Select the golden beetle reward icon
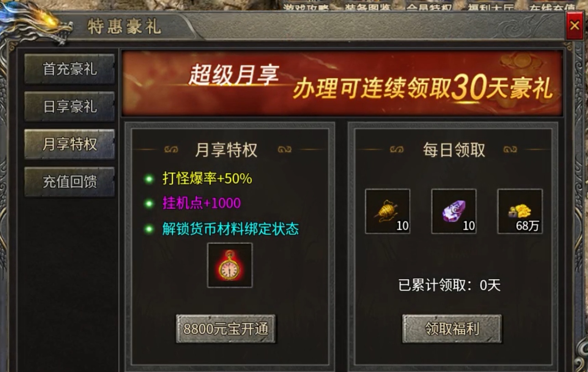 pyautogui.click(x=388, y=212)
